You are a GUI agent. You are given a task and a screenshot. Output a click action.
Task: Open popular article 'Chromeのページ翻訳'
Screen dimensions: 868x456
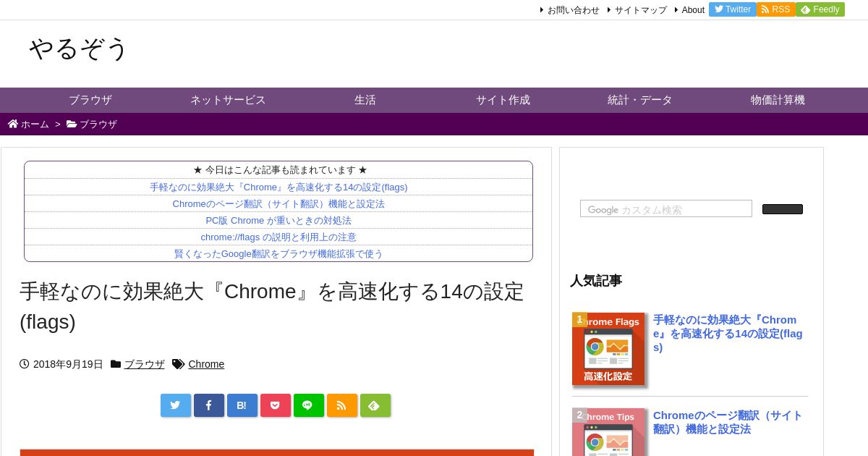728,422
